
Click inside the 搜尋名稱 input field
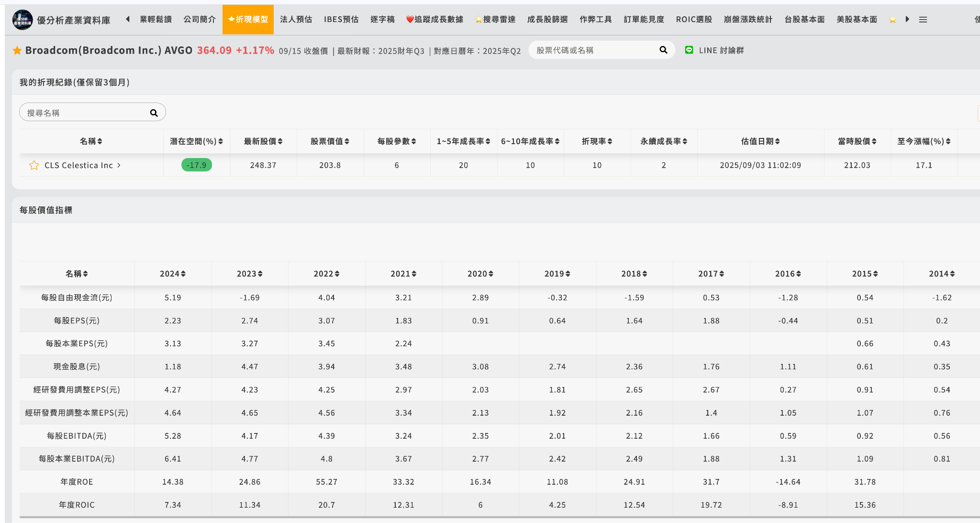86,112
